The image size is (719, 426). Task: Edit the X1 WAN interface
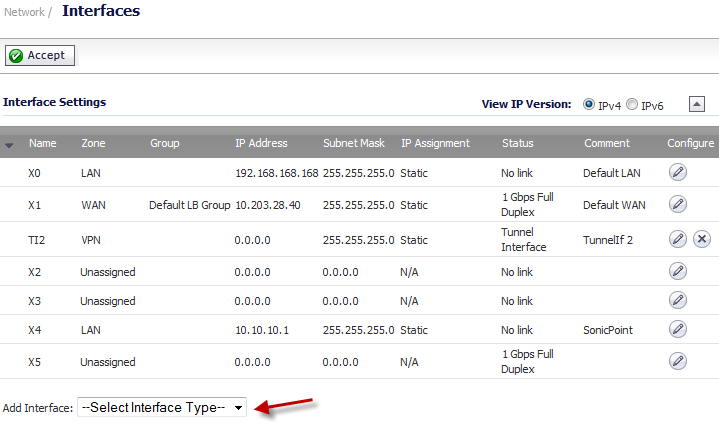[x=677, y=204]
